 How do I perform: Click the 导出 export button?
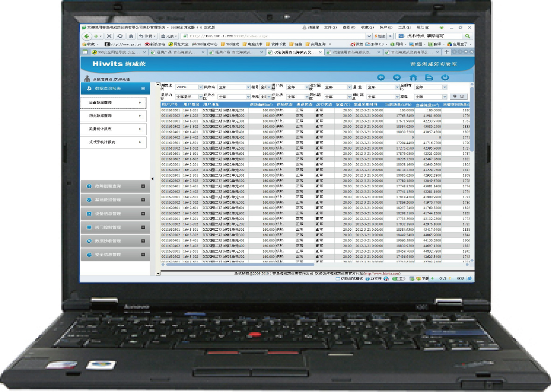click(458, 96)
